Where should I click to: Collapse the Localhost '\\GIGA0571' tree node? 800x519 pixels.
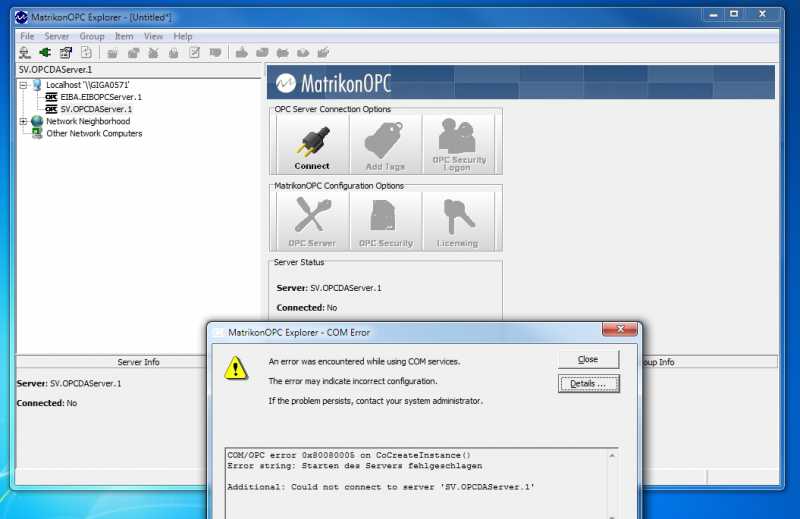tap(23, 85)
